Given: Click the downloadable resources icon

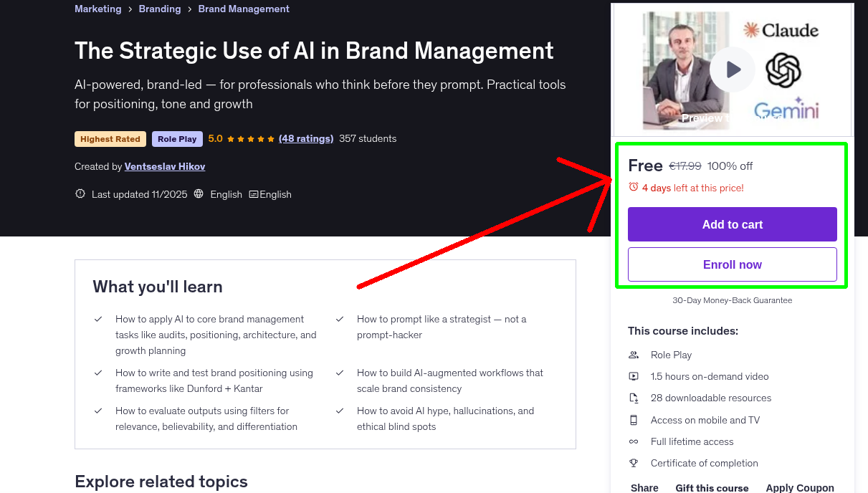Looking at the screenshot, I should [634, 398].
